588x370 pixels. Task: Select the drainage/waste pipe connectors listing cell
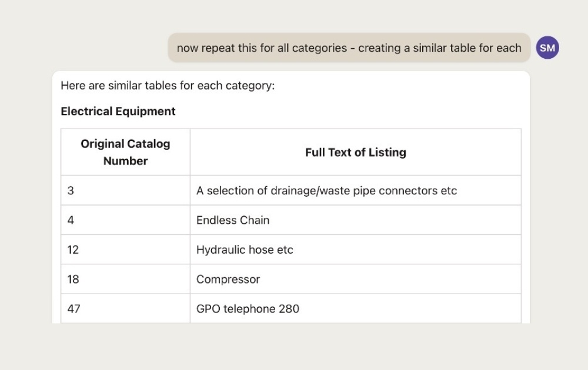[356, 190]
